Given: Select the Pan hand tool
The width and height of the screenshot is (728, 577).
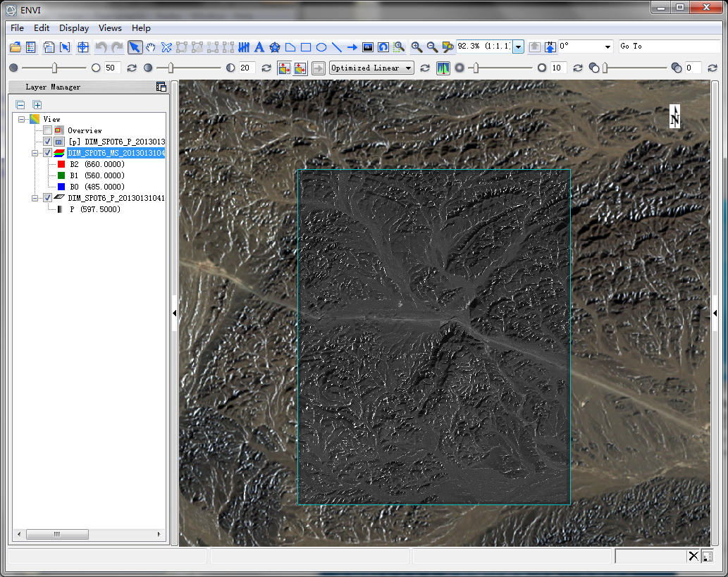Looking at the screenshot, I should click(x=151, y=47).
